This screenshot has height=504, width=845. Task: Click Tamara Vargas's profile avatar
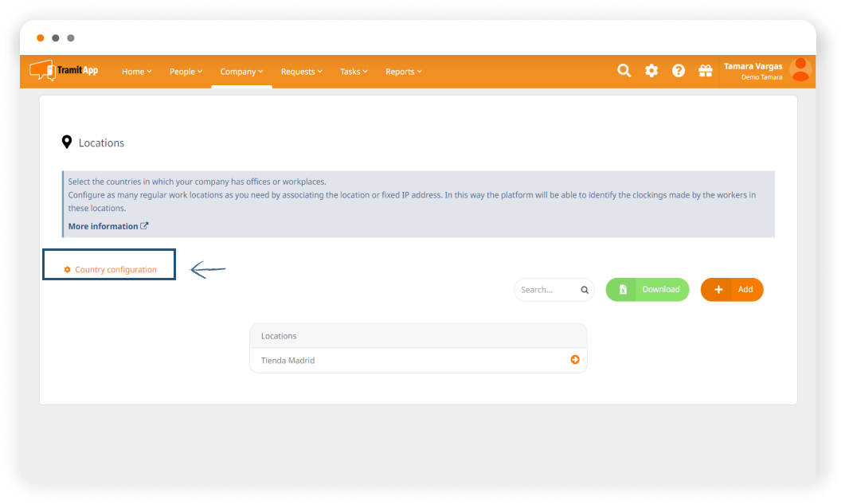[x=800, y=70]
